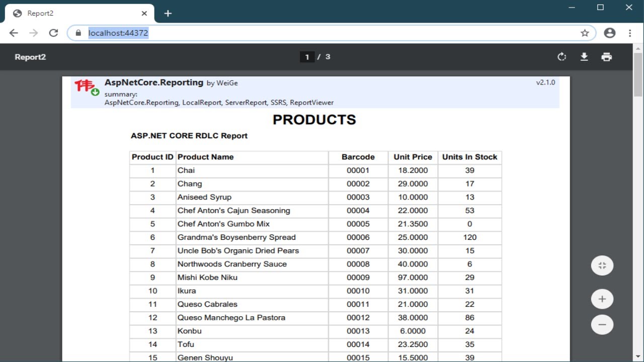Open the Chrome three-dot menu
The height and width of the screenshot is (362, 644).
(630, 33)
